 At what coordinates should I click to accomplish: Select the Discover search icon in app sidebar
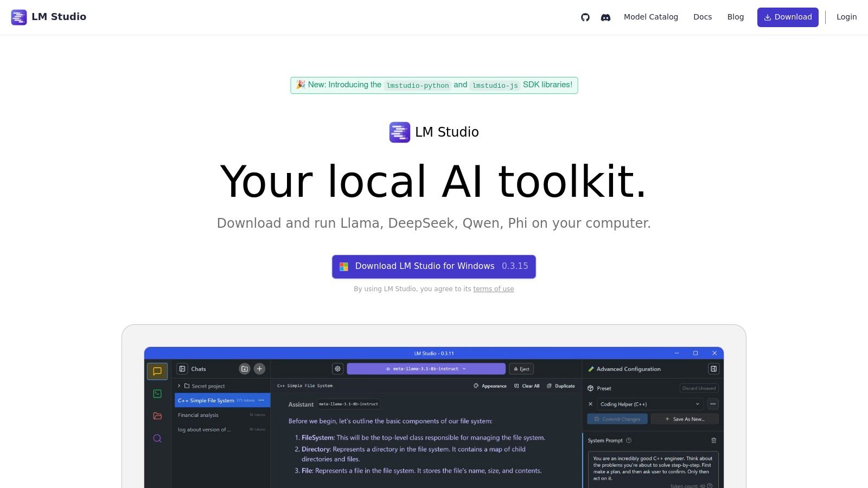pos(157,438)
